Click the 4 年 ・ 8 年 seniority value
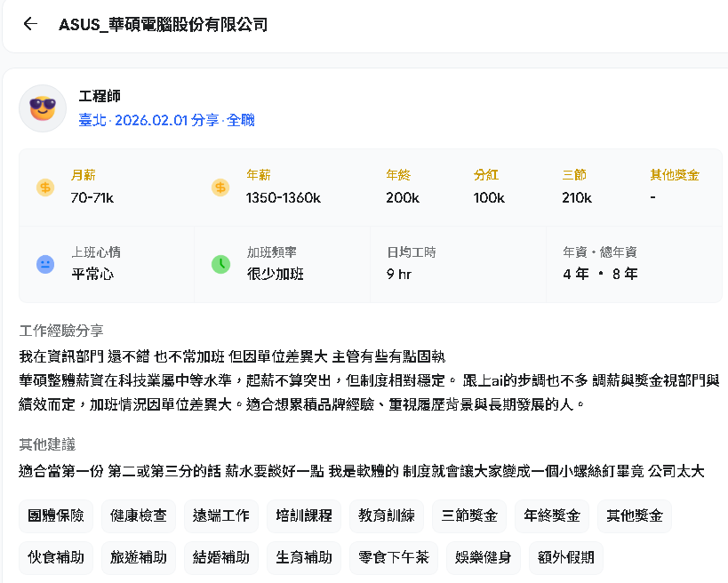This screenshot has width=728, height=583. click(600, 274)
